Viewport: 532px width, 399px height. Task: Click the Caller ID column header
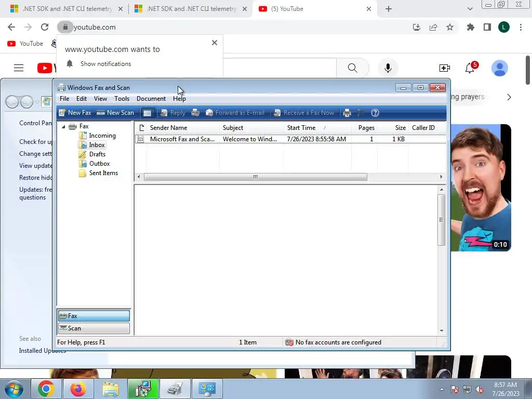coord(427,128)
